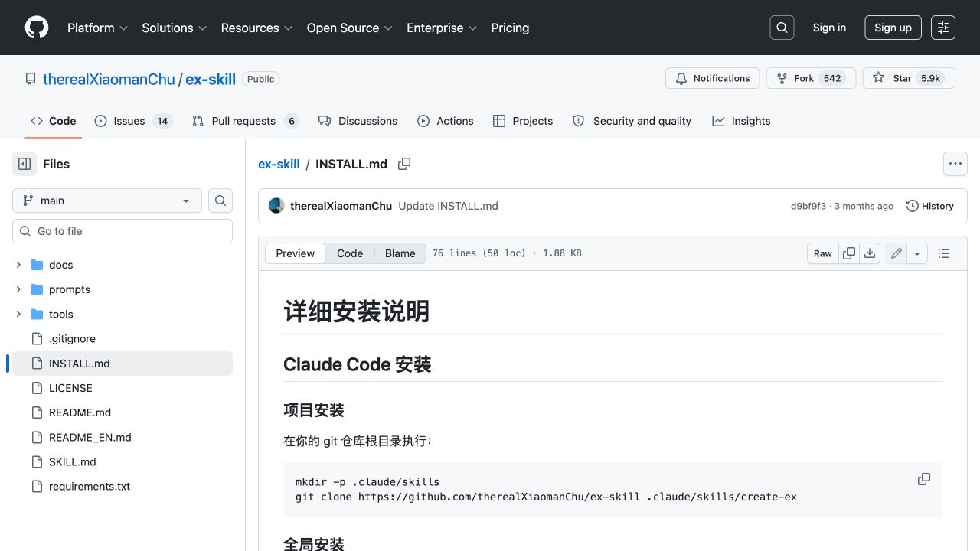This screenshot has width=980, height=551.
Task: Select the Preview view toggle
Action: pyautogui.click(x=296, y=253)
